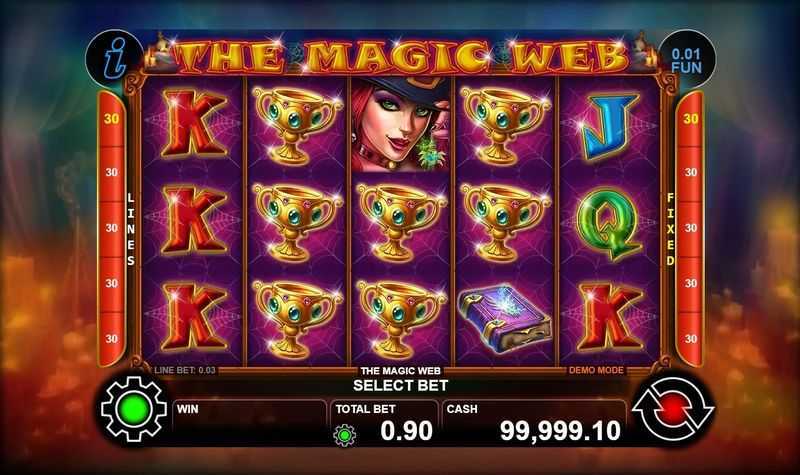Image resolution: width=800 pixels, height=475 pixels.
Task: Select bottom 30 lines marker on the left bar
Action: coord(112,339)
